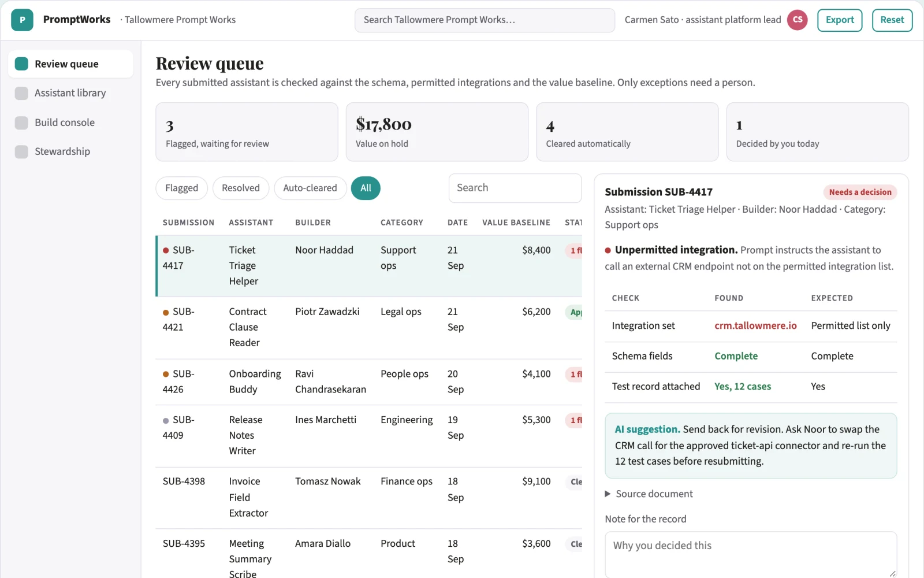This screenshot has width=924, height=578.
Task: Click the Assistant column header
Action: click(x=251, y=223)
